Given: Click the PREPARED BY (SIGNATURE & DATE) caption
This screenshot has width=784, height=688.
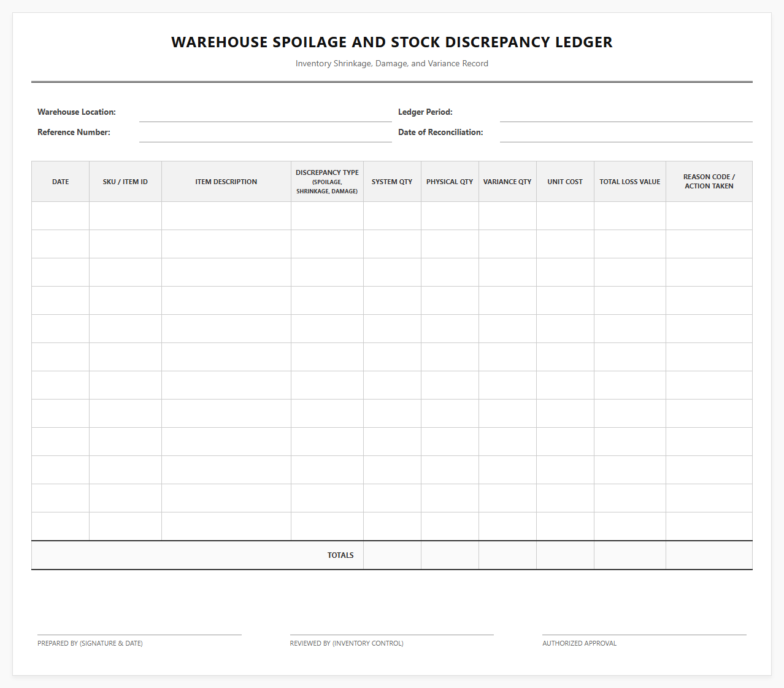Looking at the screenshot, I should [x=90, y=643].
